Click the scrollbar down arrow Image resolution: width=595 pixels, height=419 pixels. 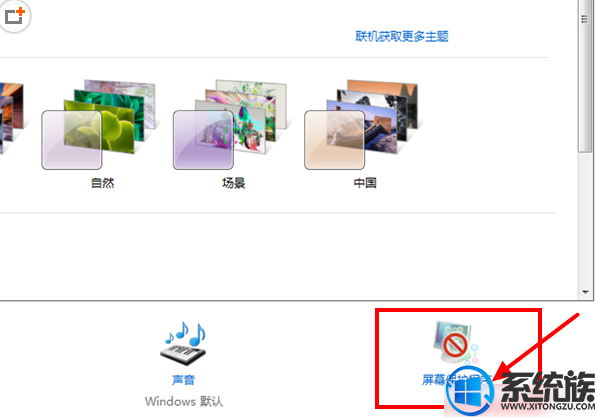[x=585, y=292]
